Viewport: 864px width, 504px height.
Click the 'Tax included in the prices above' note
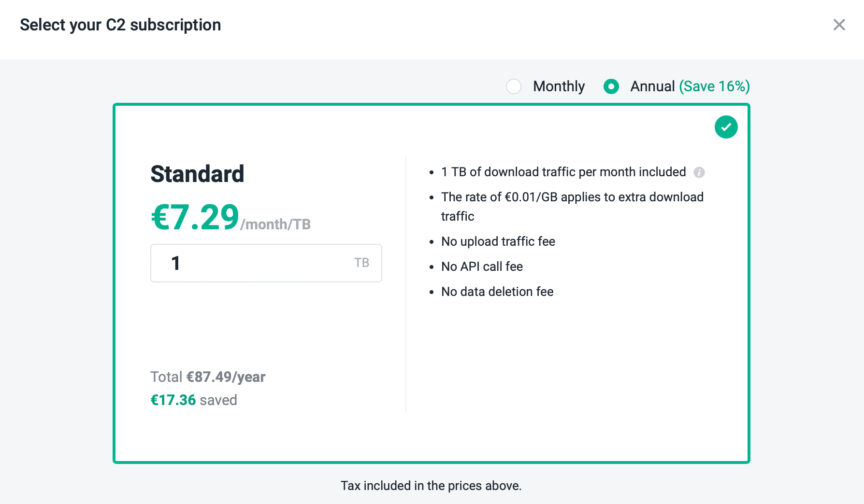click(431, 486)
